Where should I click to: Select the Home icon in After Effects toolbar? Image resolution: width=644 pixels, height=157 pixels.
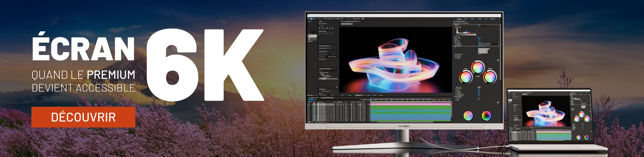coord(309,19)
